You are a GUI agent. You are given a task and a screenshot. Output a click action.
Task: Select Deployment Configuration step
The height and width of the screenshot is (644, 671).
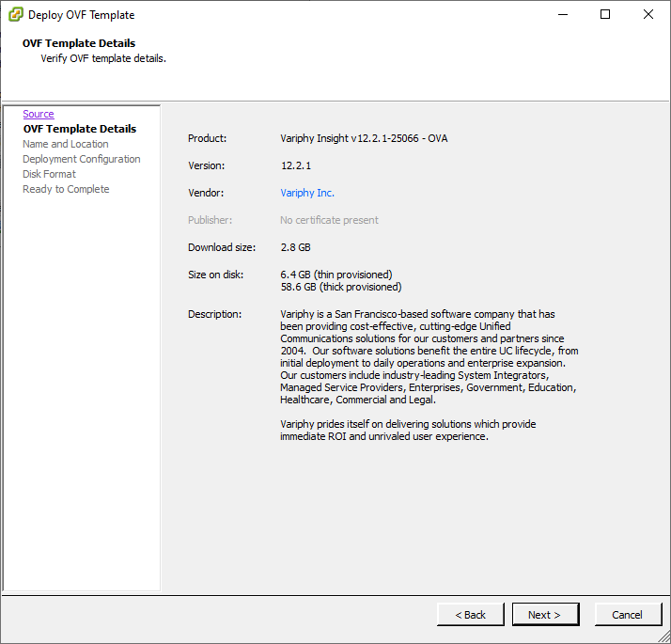(82, 159)
